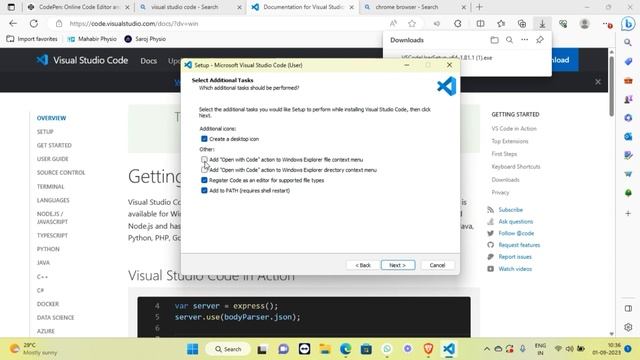Click the Downloads arrow icon in toolbar
This screenshot has width=640, height=360.
(x=542, y=24)
